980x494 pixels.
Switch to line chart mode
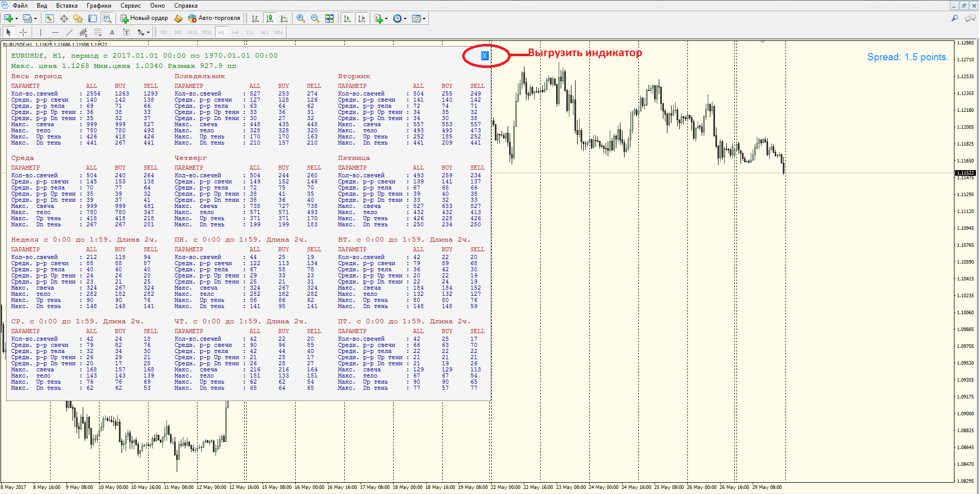click(284, 18)
